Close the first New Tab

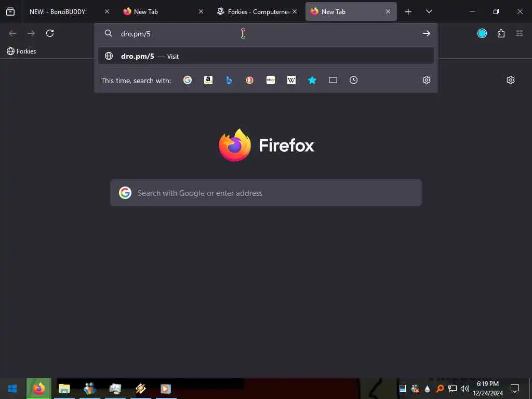(201, 11)
